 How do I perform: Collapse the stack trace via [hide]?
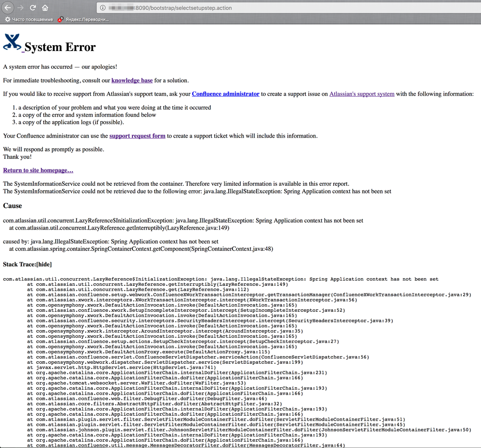tap(44, 264)
